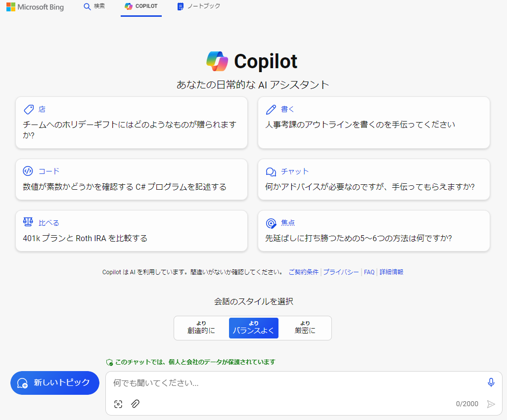The height and width of the screenshot is (420, 507).
Task: Open the ご契約条件 link
Action: click(x=303, y=272)
